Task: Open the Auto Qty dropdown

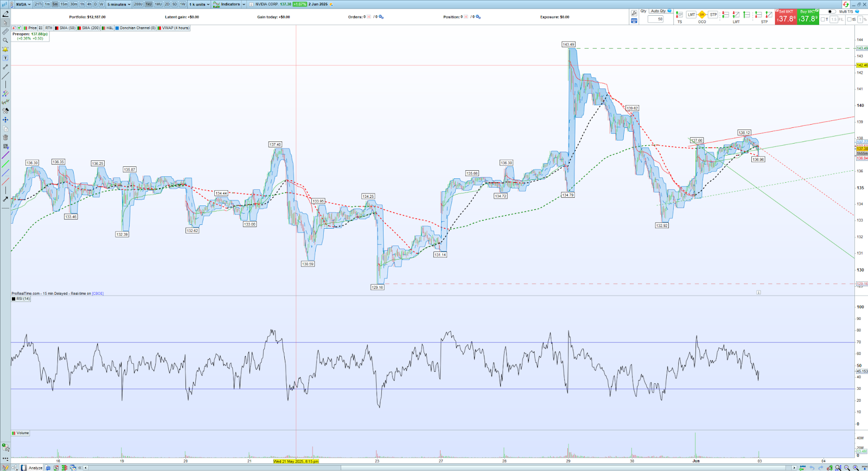Action: pyautogui.click(x=661, y=11)
